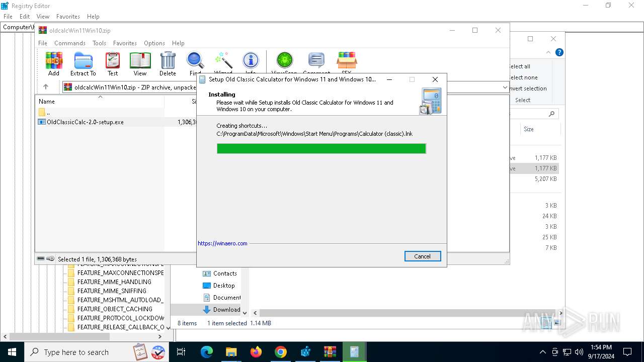This screenshot has width=644, height=362.
Task: Click the Delete trash can icon
Action: coord(168,64)
